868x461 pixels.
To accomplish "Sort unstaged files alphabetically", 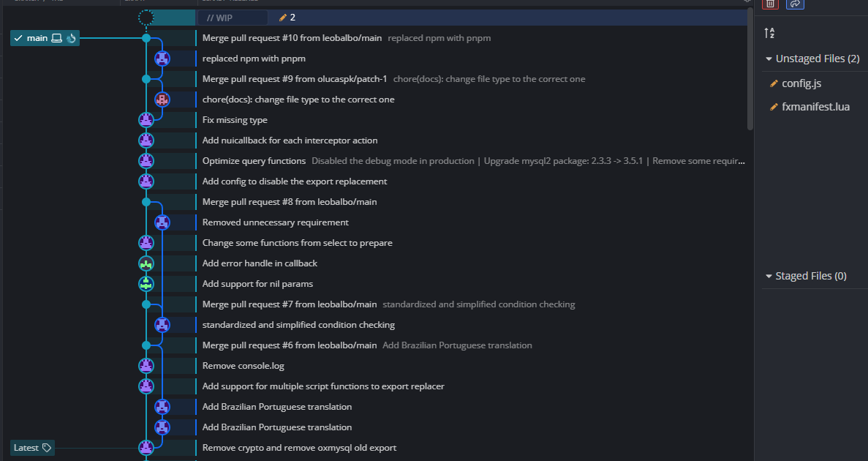I will [x=769, y=33].
